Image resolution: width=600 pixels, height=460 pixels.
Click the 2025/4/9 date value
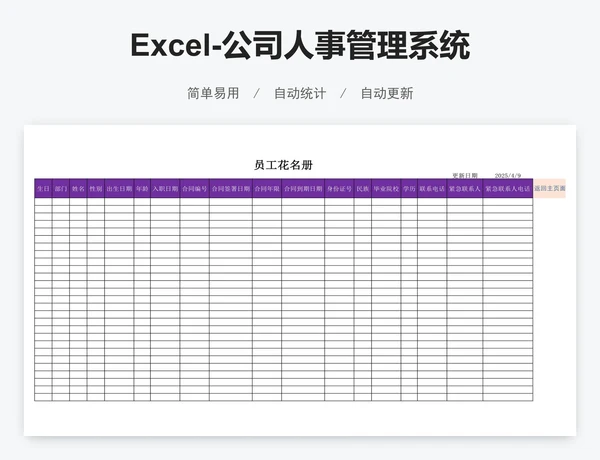(508, 175)
